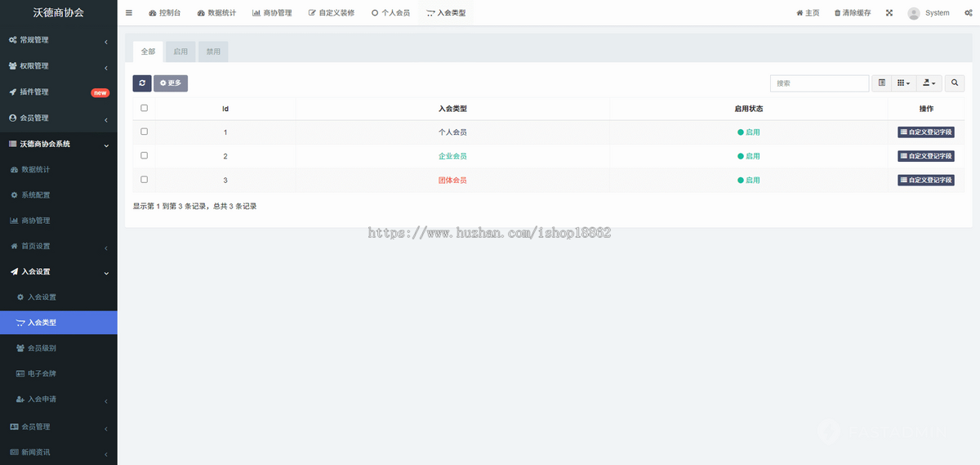Click 自定义登记字段 button for 个人会员

[926, 132]
